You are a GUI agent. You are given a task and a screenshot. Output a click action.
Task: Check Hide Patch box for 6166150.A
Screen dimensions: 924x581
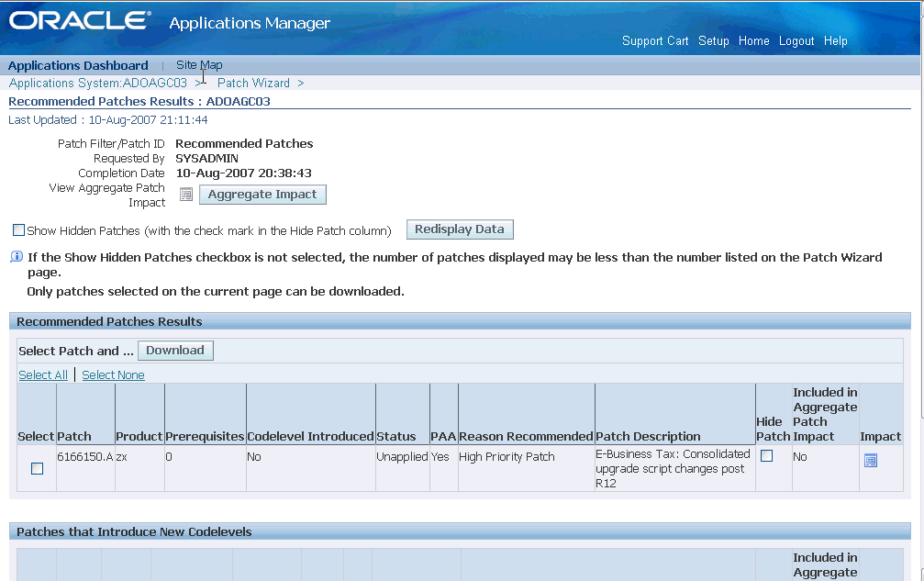click(x=767, y=455)
